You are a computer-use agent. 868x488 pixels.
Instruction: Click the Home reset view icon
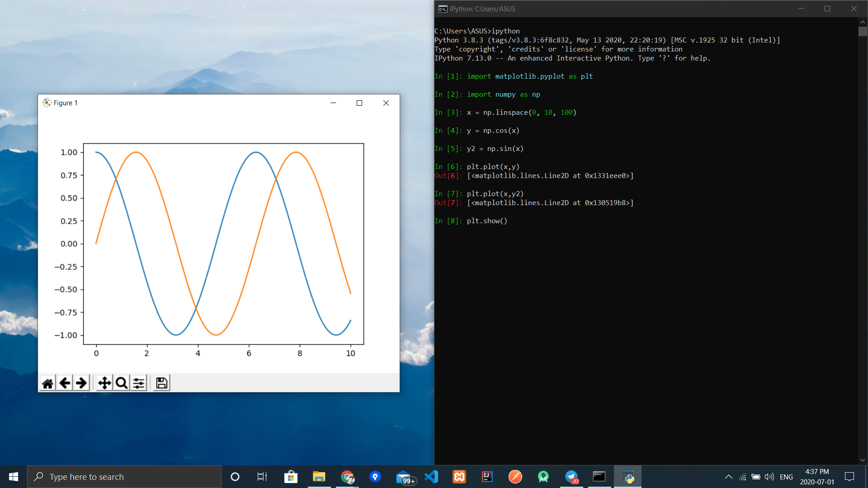pyautogui.click(x=47, y=383)
